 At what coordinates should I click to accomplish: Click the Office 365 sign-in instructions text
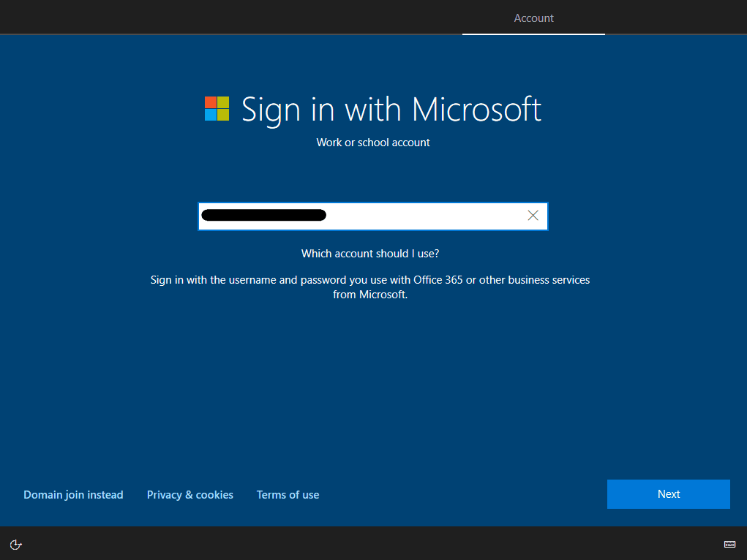point(370,287)
